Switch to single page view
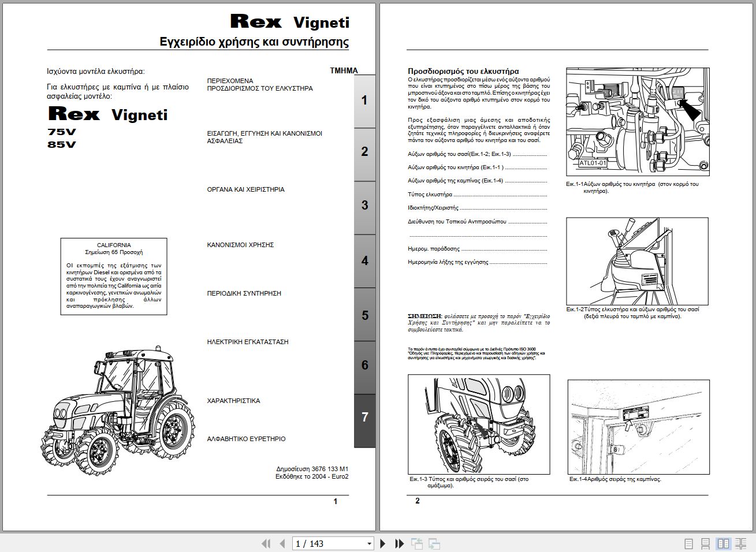The image size is (756, 552). [x=688, y=543]
